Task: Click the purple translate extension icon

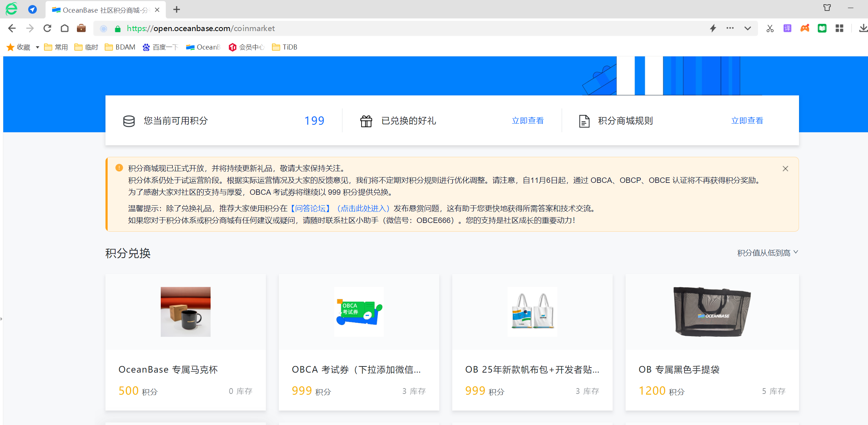Action: click(787, 29)
